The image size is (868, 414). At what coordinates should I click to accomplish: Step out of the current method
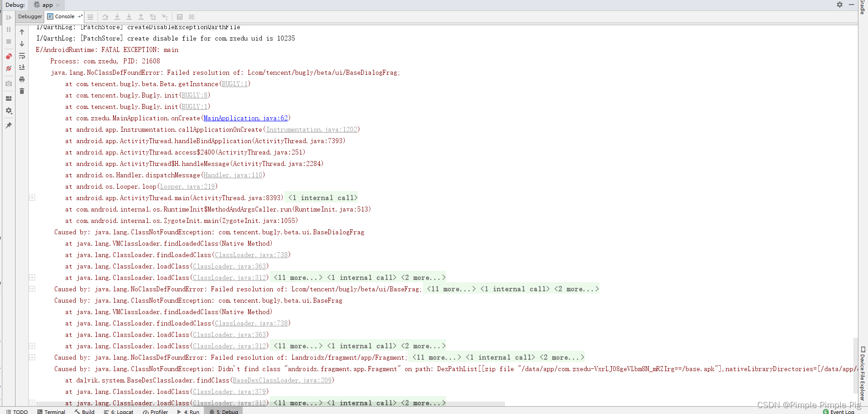pos(141,17)
